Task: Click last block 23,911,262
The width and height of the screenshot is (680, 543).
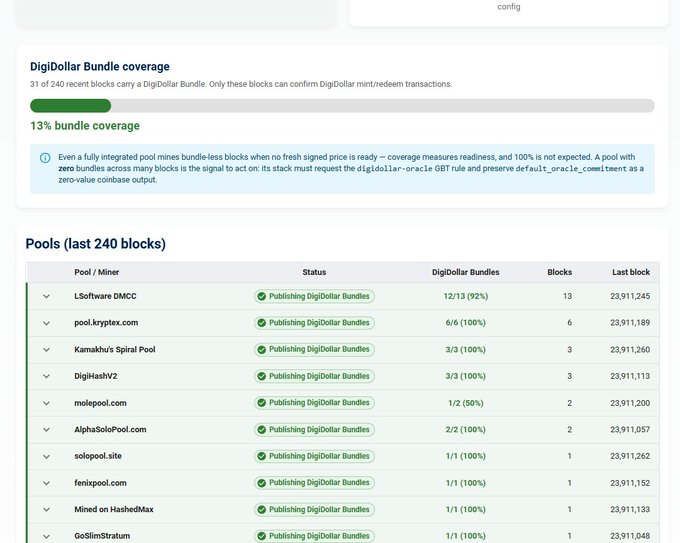Action: point(630,456)
